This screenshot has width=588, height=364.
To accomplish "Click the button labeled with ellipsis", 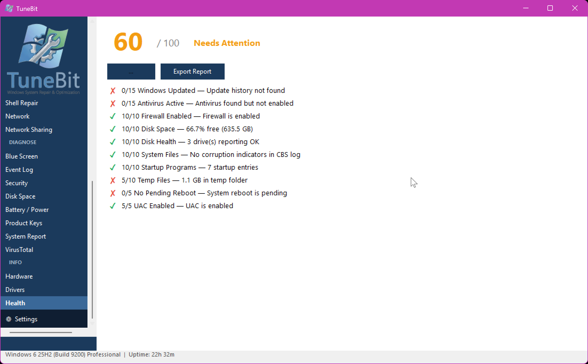I will point(131,72).
